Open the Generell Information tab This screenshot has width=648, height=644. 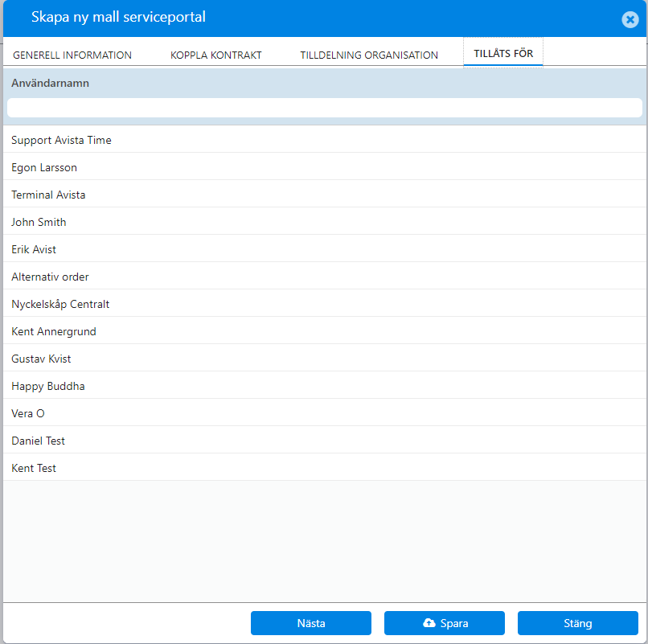[x=72, y=55]
